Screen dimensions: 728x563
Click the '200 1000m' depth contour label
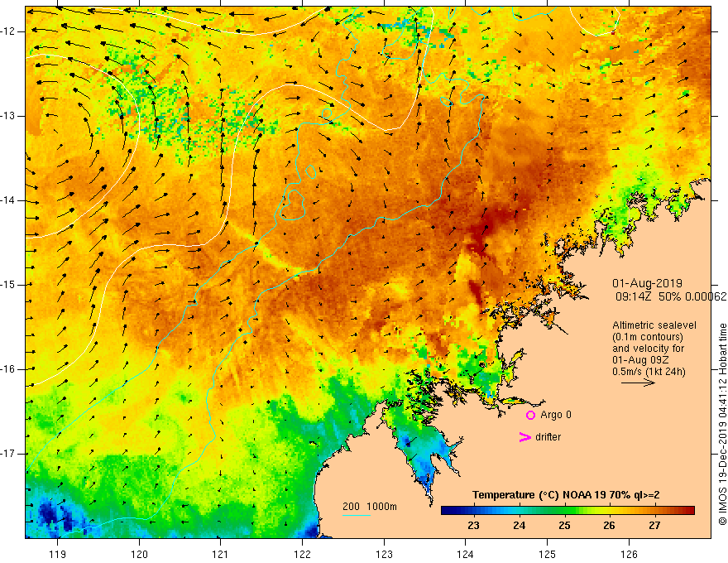[x=370, y=507]
